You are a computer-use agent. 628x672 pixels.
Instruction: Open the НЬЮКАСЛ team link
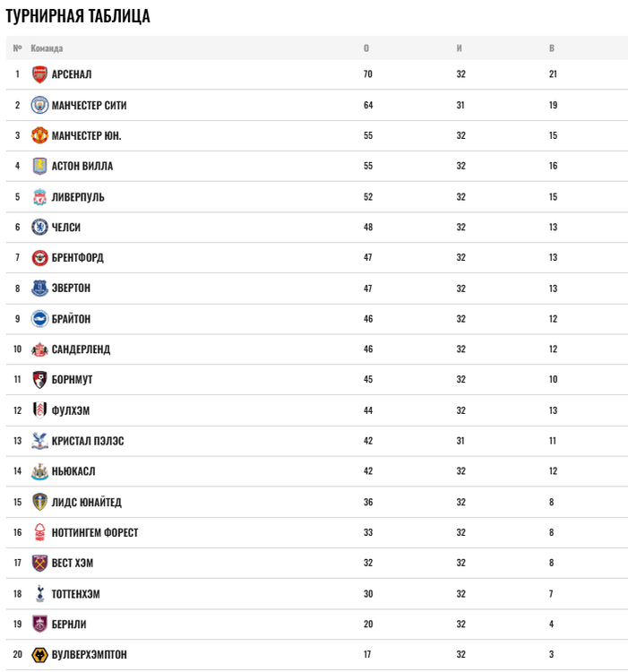pos(73,471)
